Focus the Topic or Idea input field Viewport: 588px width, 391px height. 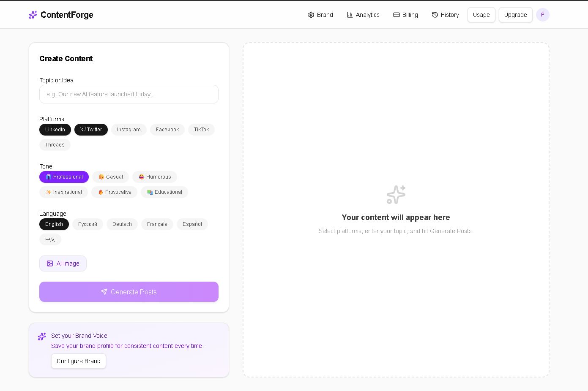pyautogui.click(x=129, y=94)
